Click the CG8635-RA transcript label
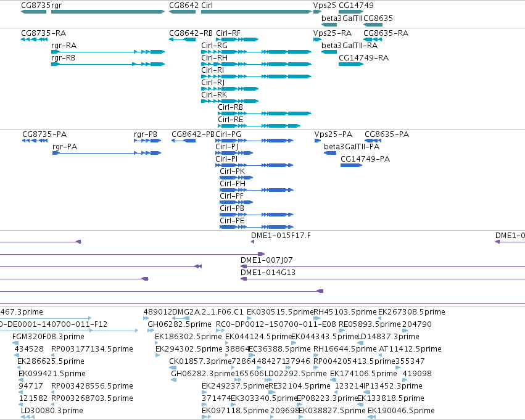Viewport: 525px width, 420px height. pyautogui.click(x=386, y=33)
